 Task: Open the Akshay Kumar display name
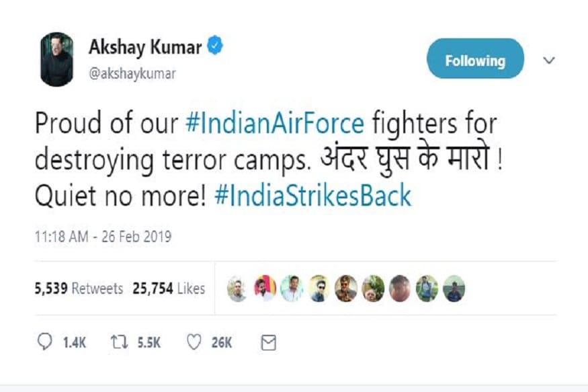point(145,47)
